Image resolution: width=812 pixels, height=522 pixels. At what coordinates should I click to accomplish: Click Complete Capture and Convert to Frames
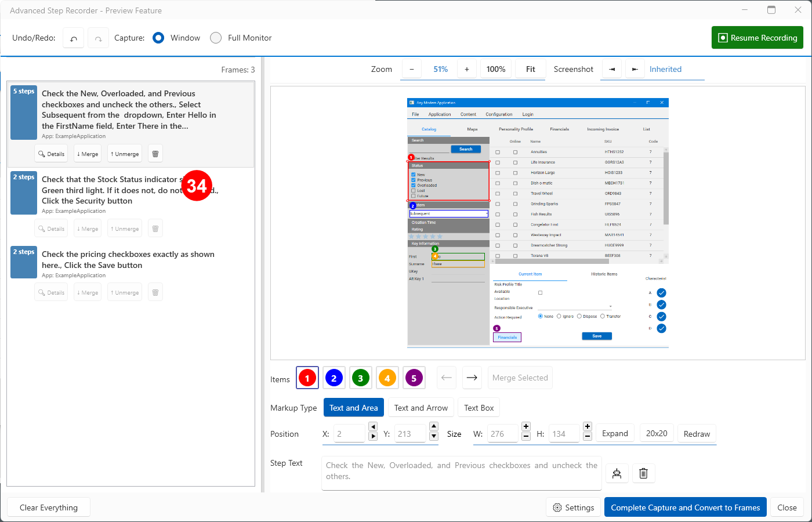tap(685, 507)
